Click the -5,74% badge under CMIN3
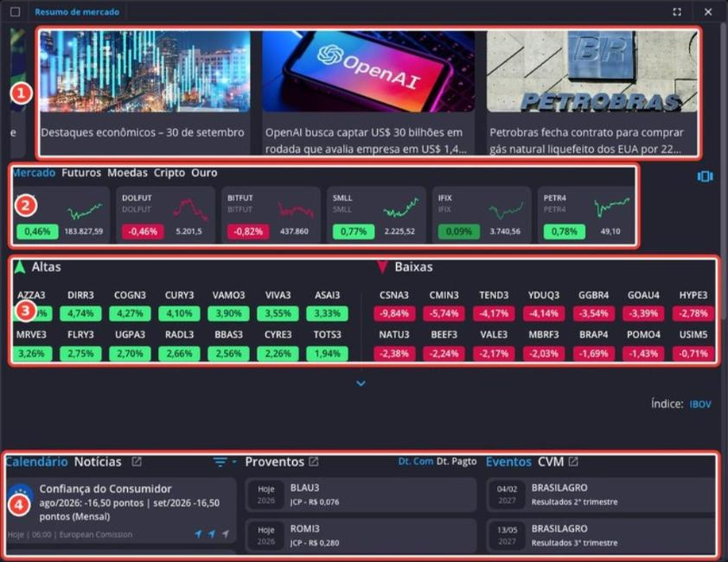Screen dimensions: 728x562 pos(444,314)
